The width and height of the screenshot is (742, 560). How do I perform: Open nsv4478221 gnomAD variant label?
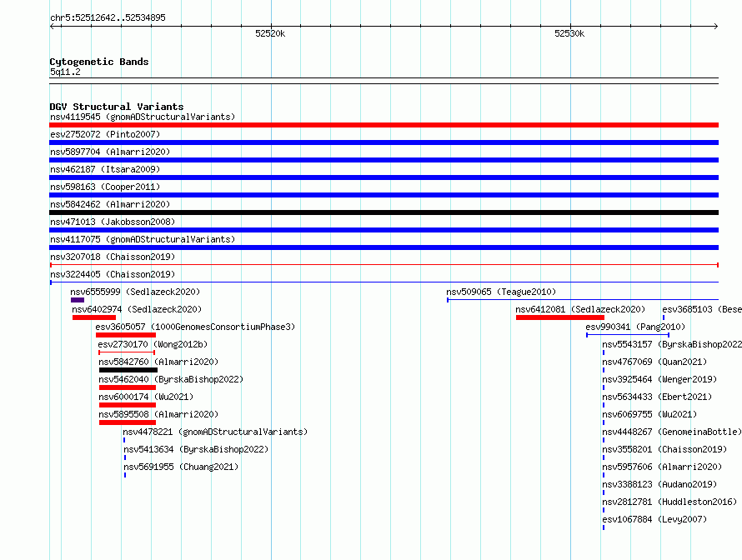[x=215, y=432]
